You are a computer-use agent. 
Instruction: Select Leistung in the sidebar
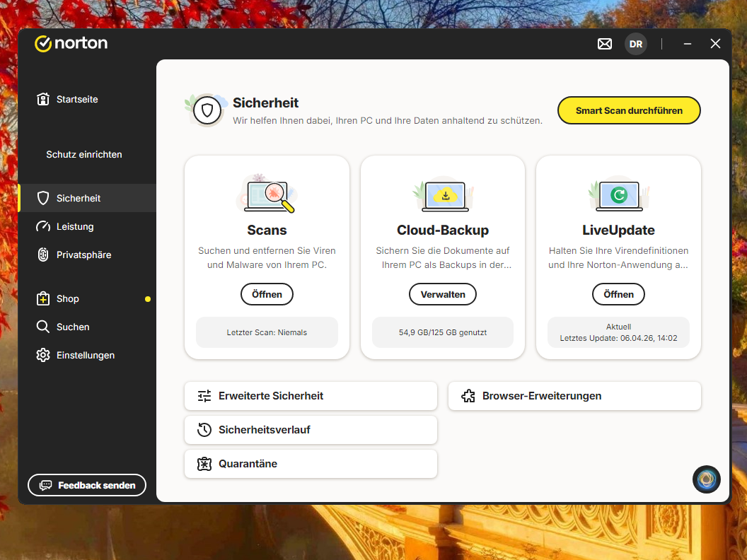pos(75,227)
